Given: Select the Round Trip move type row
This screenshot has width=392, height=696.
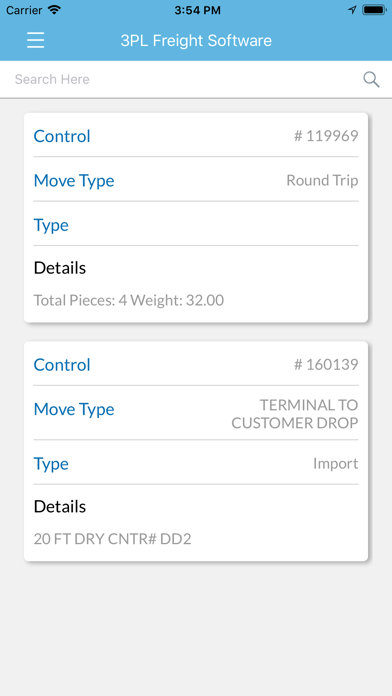Looking at the screenshot, I should (196, 180).
